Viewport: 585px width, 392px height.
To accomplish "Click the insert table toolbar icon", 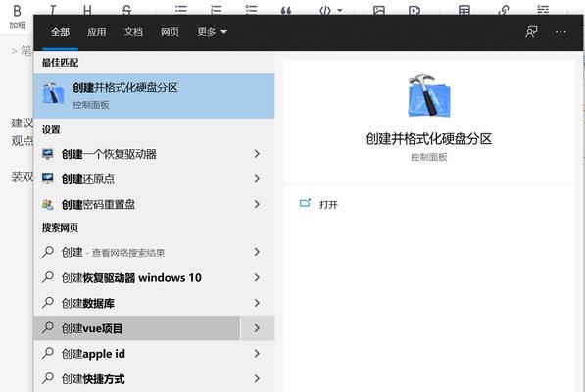I will click(x=464, y=10).
